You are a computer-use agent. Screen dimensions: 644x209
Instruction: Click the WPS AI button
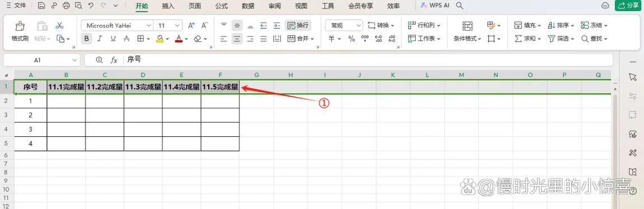tap(435, 6)
